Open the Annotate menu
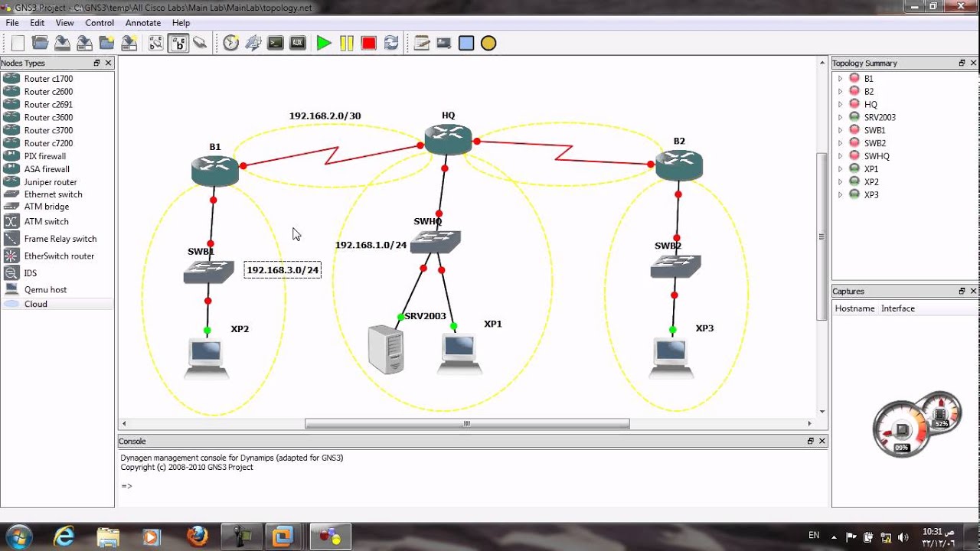This screenshot has height=551, width=980. 143,23
